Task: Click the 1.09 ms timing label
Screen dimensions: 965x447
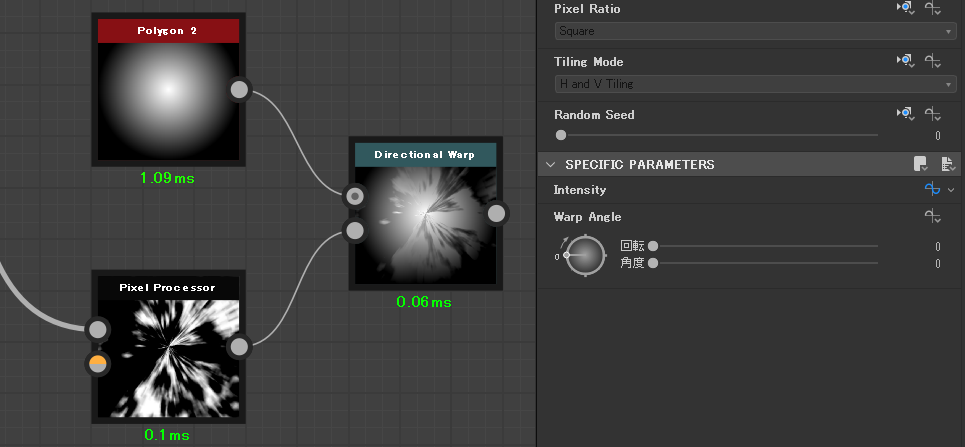Action: (x=167, y=179)
